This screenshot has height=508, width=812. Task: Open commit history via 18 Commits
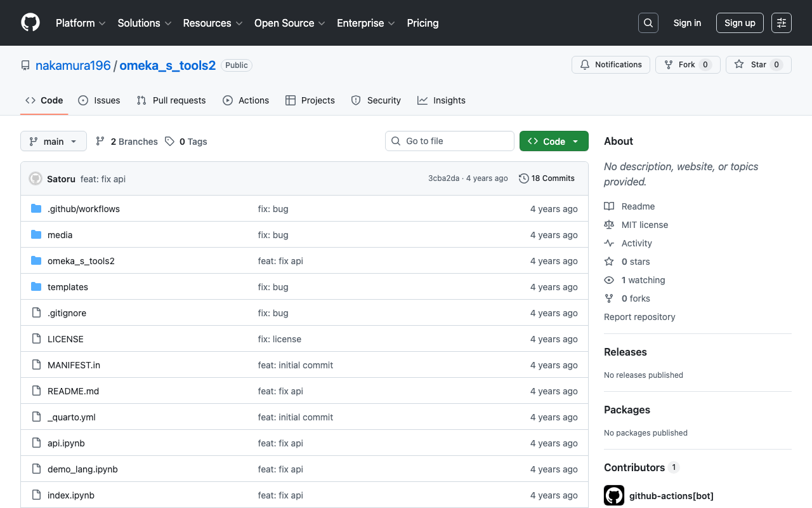[x=546, y=178]
